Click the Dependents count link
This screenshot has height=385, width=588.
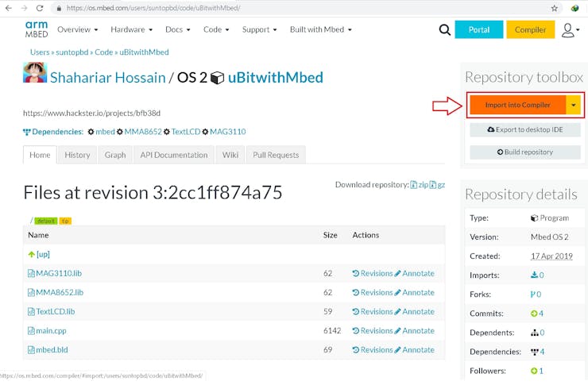[x=537, y=333]
